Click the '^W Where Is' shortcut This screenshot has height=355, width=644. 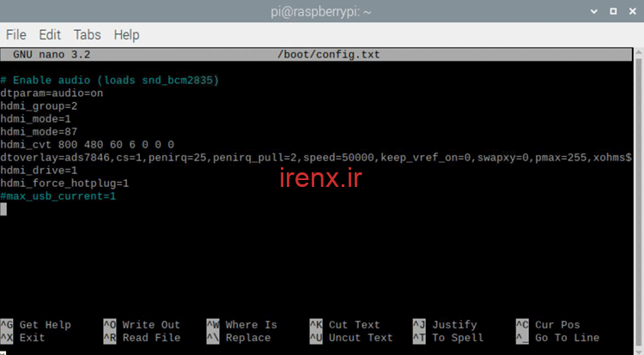coord(242,325)
